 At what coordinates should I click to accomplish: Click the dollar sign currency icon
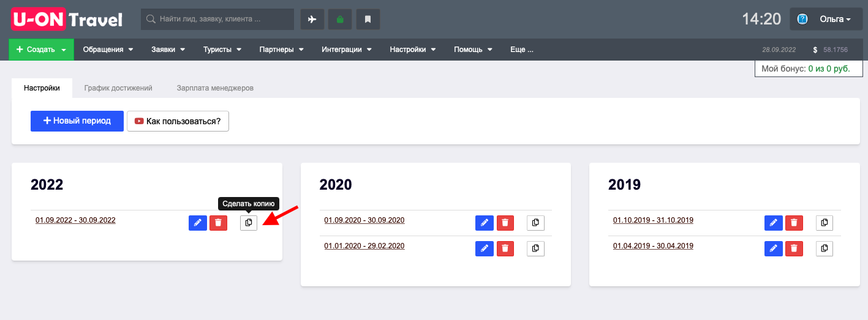[815, 50]
